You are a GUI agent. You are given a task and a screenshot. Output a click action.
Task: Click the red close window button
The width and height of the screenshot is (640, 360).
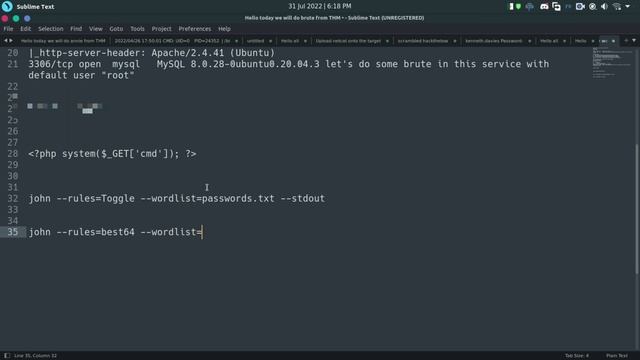click(5, 18)
